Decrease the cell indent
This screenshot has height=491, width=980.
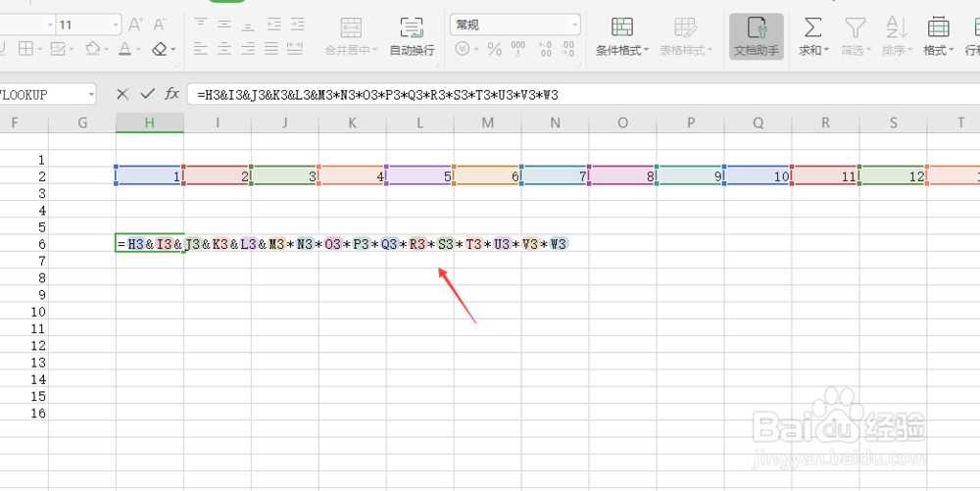coord(273,25)
